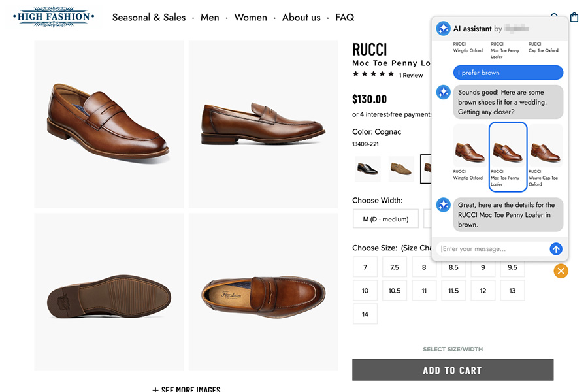Pick the highlighted Moc Toe Penny Loafer card

coord(508,157)
